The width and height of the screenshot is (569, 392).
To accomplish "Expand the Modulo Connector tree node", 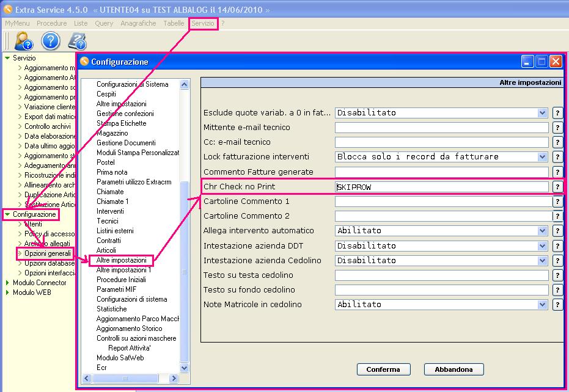I will tap(7, 283).
